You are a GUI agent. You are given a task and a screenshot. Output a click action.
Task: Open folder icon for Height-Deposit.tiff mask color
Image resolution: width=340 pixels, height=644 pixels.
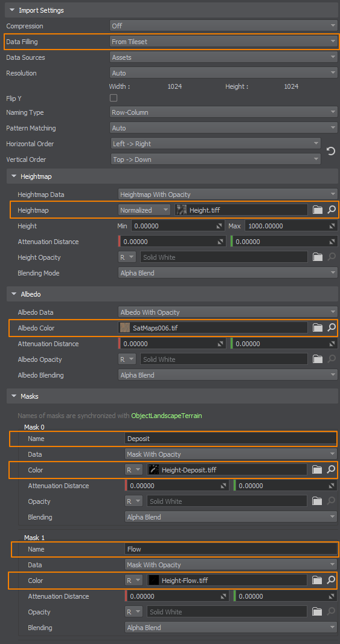[317, 469]
